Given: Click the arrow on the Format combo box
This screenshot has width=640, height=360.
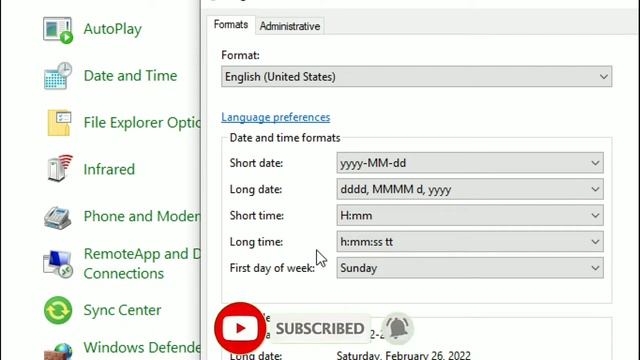Looking at the screenshot, I should click(x=604, y=76).
